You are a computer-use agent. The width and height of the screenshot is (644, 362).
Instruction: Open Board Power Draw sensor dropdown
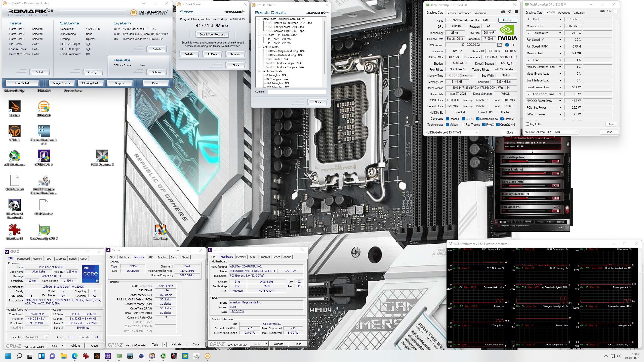pos(560,87)
